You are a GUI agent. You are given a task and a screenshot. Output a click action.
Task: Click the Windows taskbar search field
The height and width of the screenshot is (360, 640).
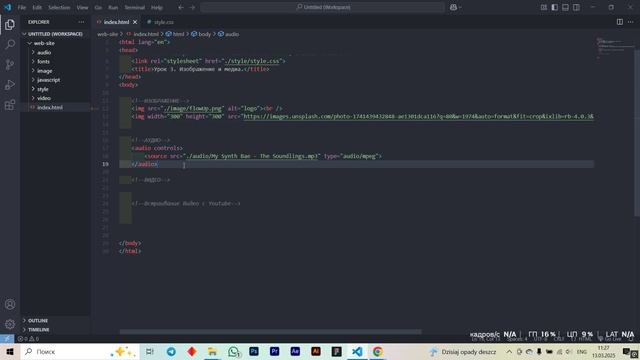click(80, 351)
